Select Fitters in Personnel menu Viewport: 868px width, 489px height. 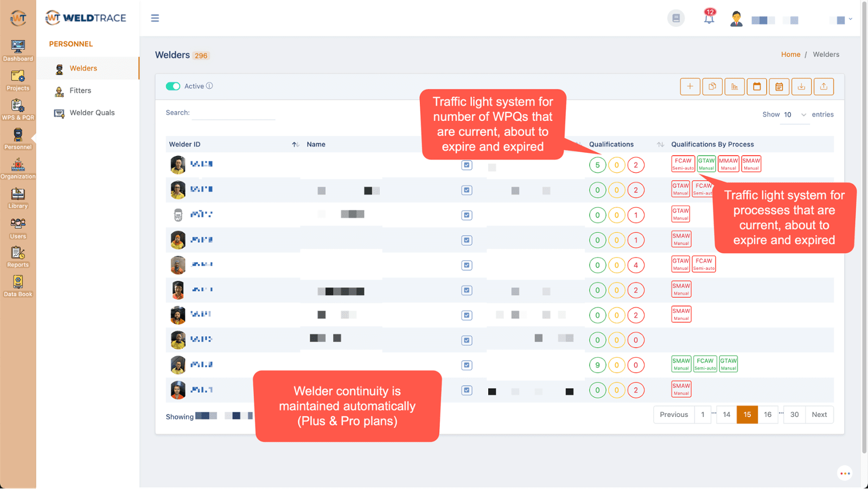(80, 91)
